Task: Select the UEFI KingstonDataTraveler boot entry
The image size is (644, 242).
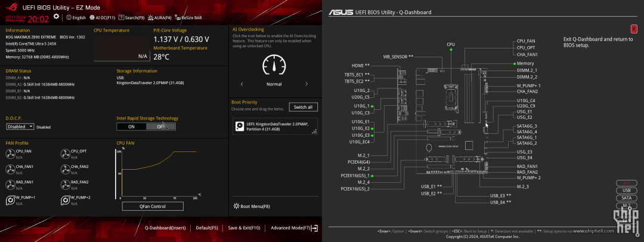Action: coord(275,126)
